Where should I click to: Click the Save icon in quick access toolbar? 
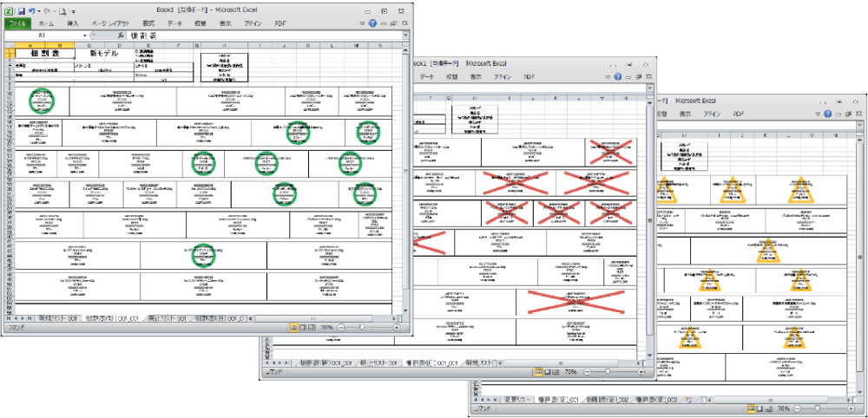point(20,11)
